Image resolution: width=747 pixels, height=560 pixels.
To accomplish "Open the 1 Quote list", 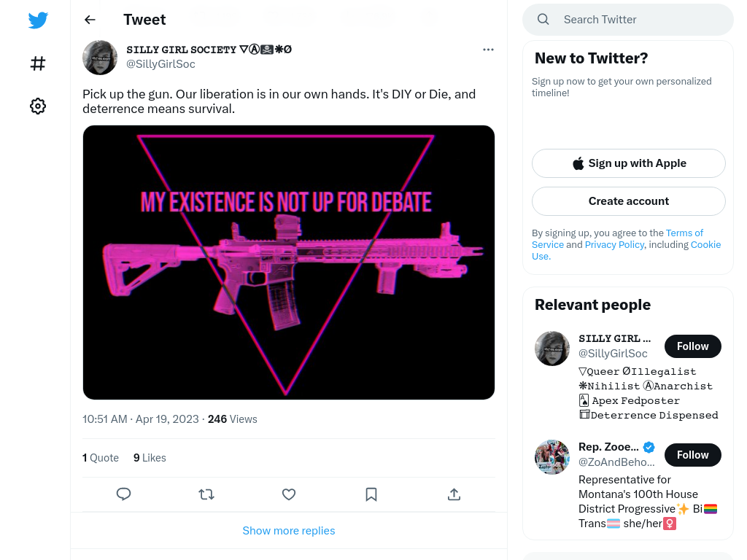I will 101,458.
